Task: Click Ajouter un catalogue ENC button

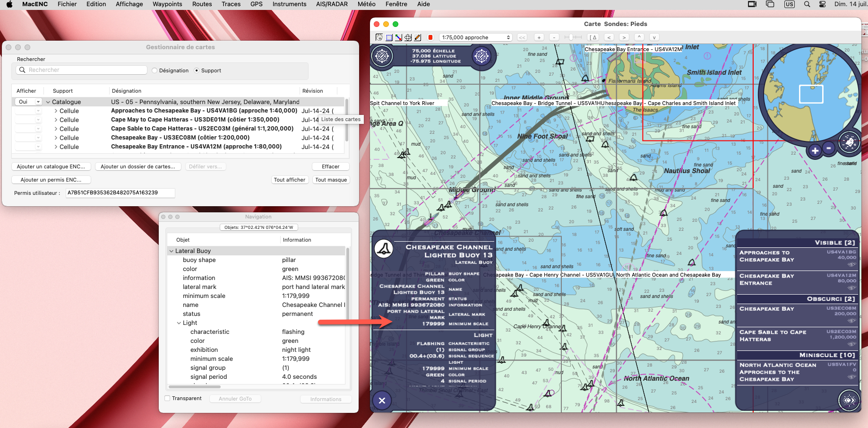Action: click(51, 166)
